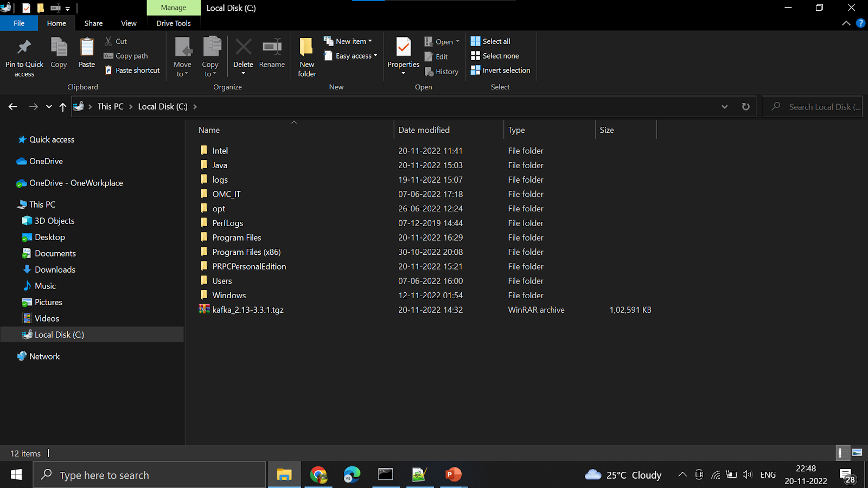Viewport: 868px width, 488px height.
Task: Click Select none in ribbon
Action: [x=495, y=56]
